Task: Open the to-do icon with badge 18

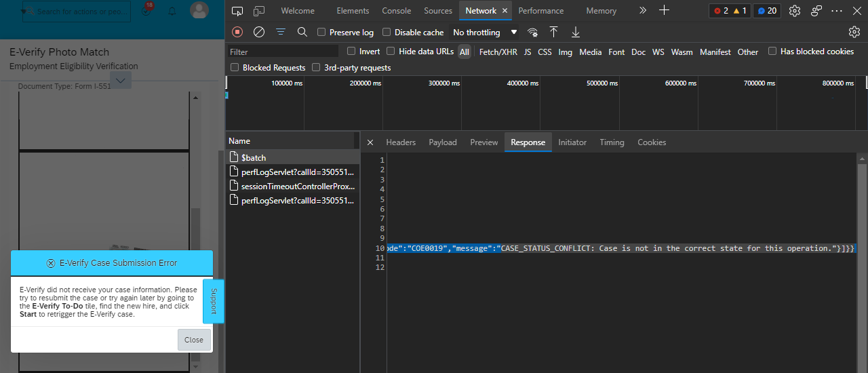Action: click(146, 9)
